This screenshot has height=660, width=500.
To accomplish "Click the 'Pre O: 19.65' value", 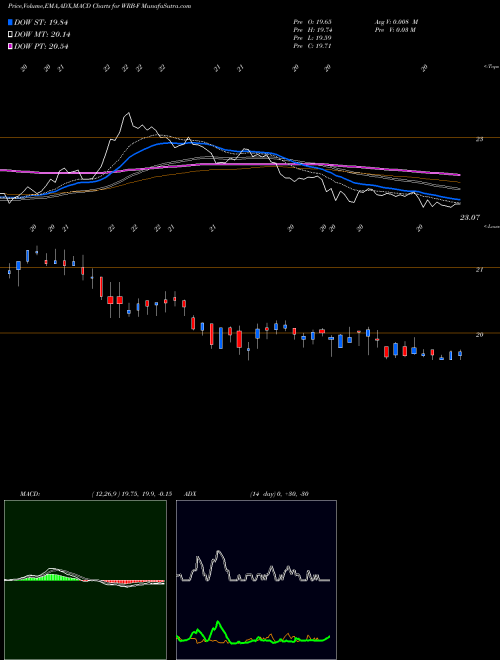I will pos(314,22).
